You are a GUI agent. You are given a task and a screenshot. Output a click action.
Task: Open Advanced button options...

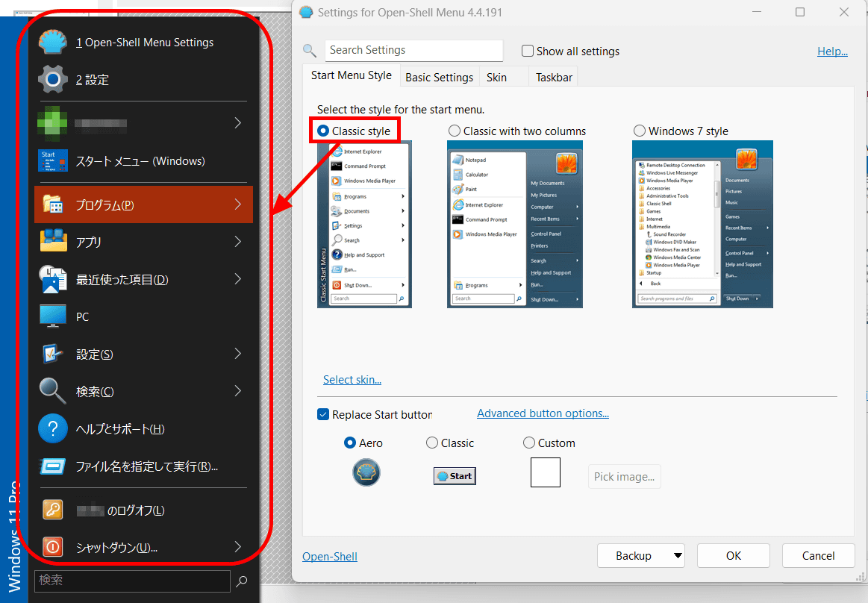coord(543,413)
